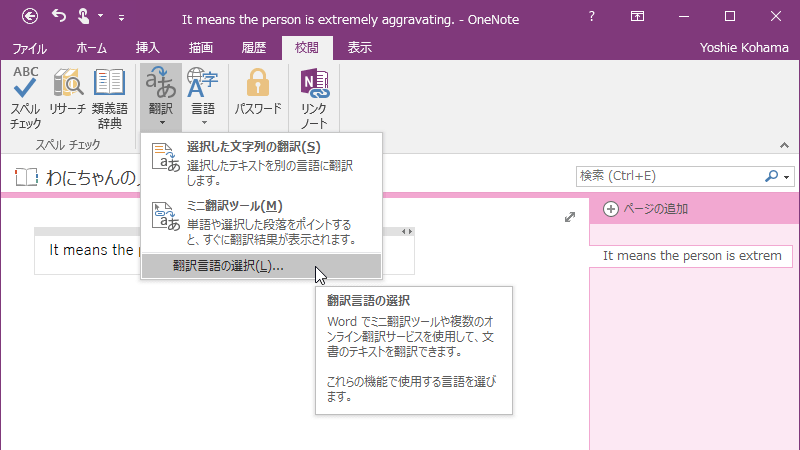The width and height of the screenshot is (800, 450).
Task: Run スペルチェック spell check
Action: click(25, 97)
